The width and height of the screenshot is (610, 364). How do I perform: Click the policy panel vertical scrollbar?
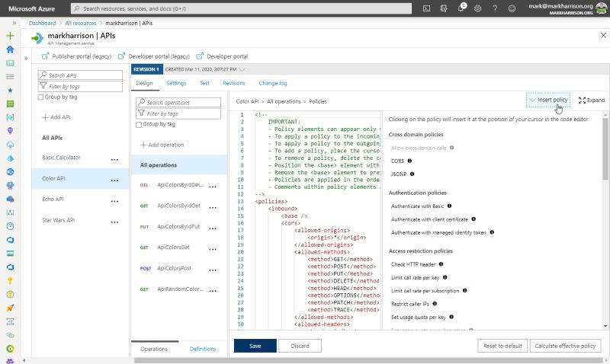pos(605,148)
